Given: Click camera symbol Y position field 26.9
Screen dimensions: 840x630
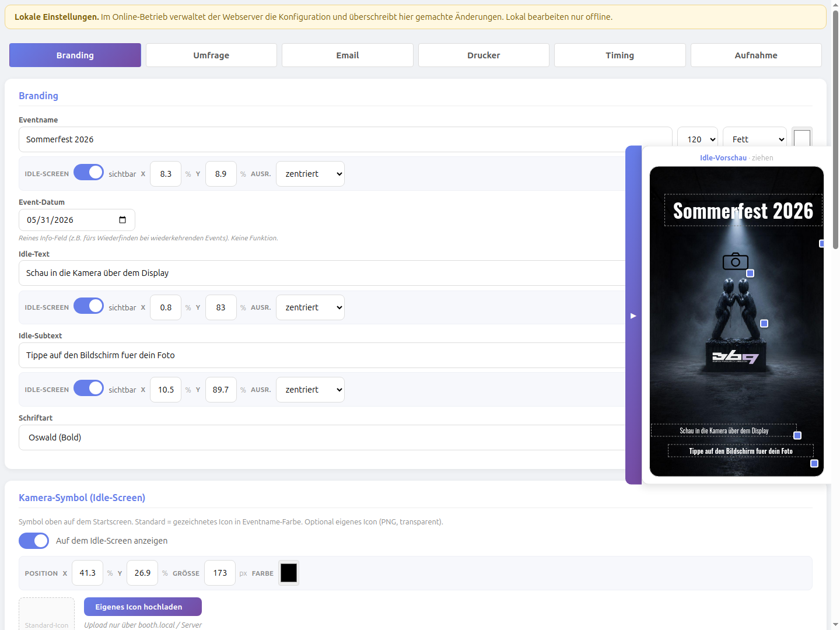Looking at the screenshot, I should pos(142,573).
